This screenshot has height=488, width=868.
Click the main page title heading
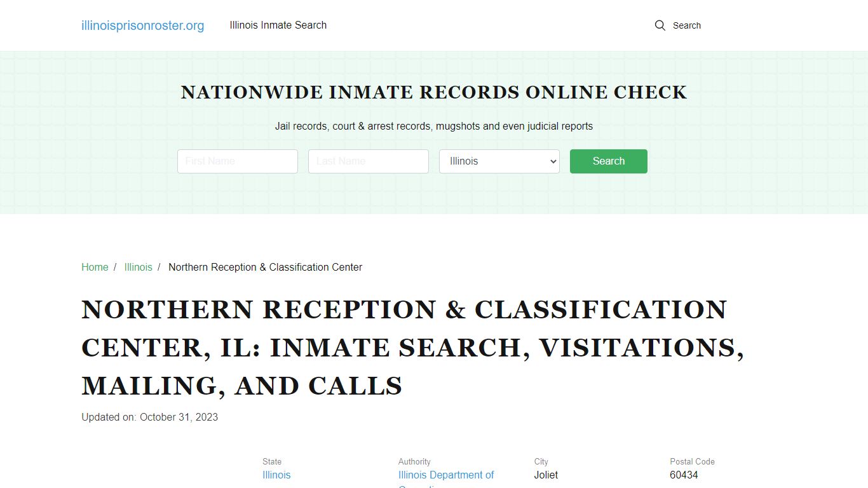[413, 348]
